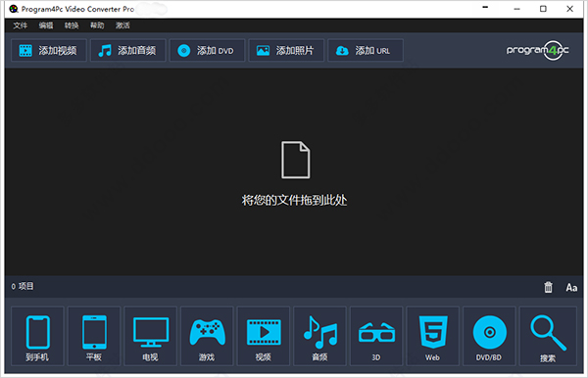
Task: Click the drop files document icon
Action: [x=296, y=160]
